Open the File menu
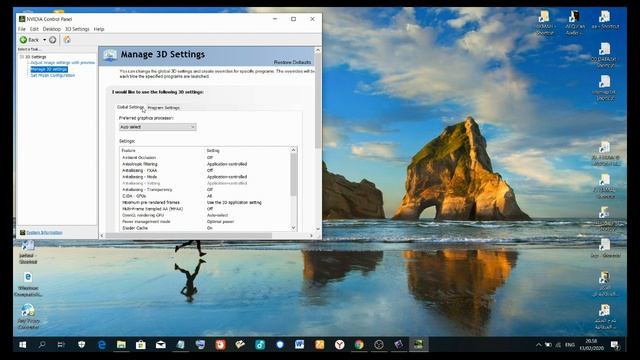This screenshot has height=360, width=640. pyautogui.click(x=22, y=29)
